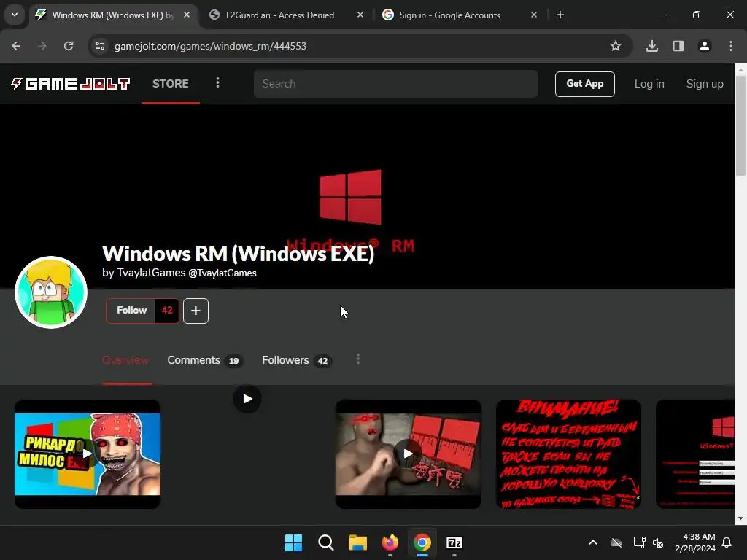Click the muted volume tray icon
Image resolution: width=747 pixels, height=560 pixels.
[x=659, y=542]
